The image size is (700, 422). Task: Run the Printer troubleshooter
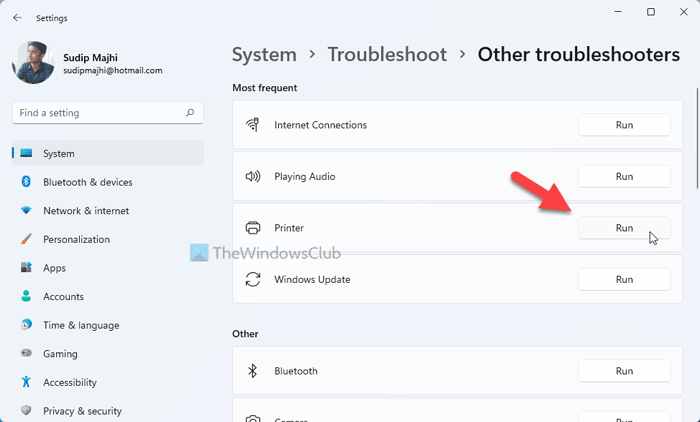624,228
